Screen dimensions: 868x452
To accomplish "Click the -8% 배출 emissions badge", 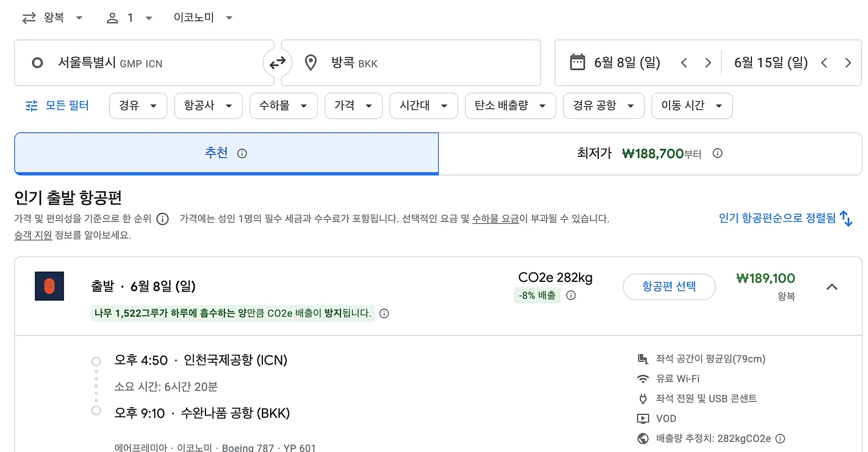I will pos(536,295).
